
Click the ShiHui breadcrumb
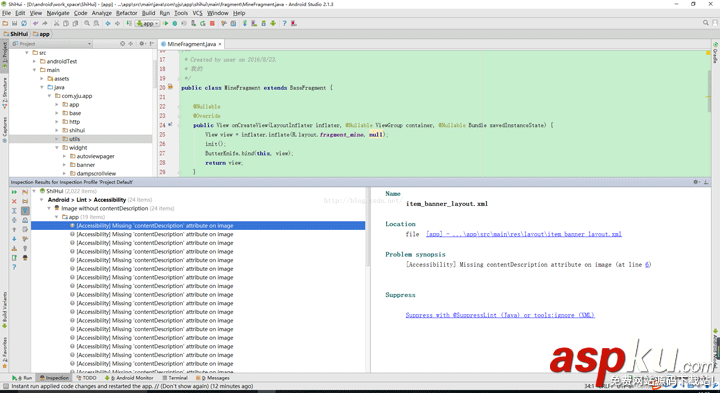click(16, 34)
